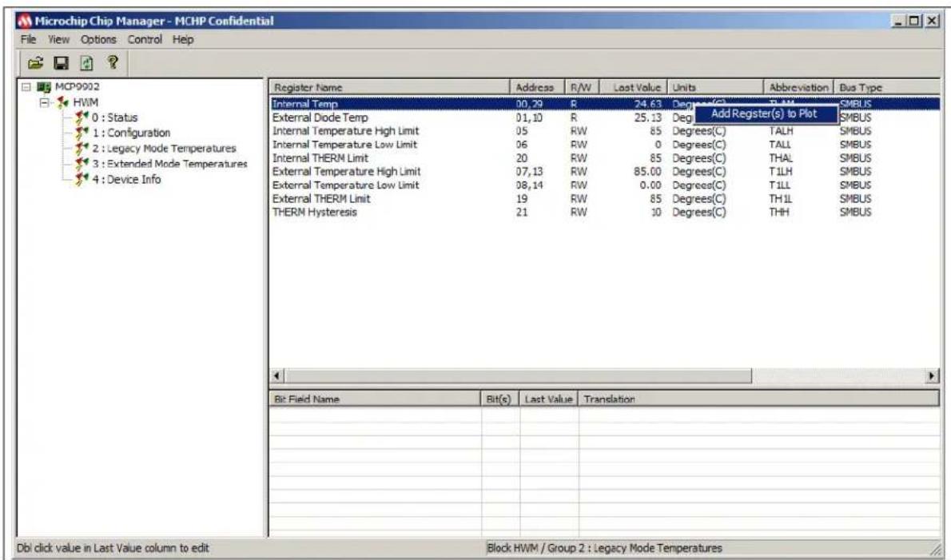This screenshot has width=951, height=560.
Task: Select External Temperature Low Limit row
Action: [x=605, y=185]
